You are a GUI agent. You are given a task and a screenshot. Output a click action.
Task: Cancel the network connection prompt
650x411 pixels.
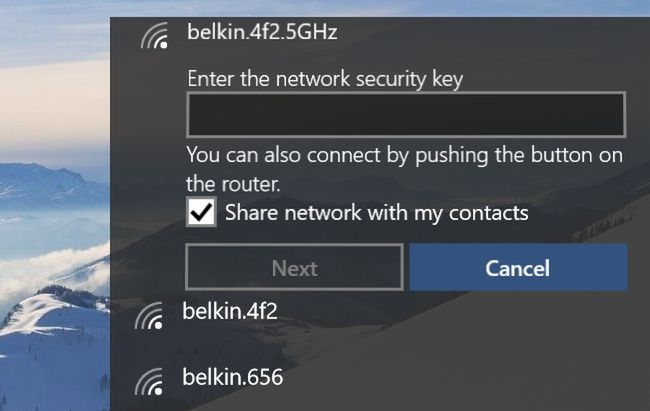(x=518, y=268)
